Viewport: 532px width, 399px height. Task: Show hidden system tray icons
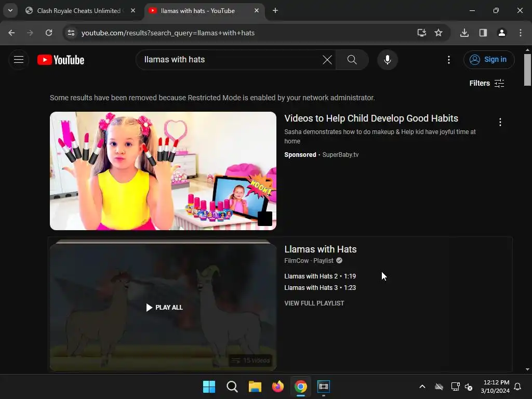point(422,387)
